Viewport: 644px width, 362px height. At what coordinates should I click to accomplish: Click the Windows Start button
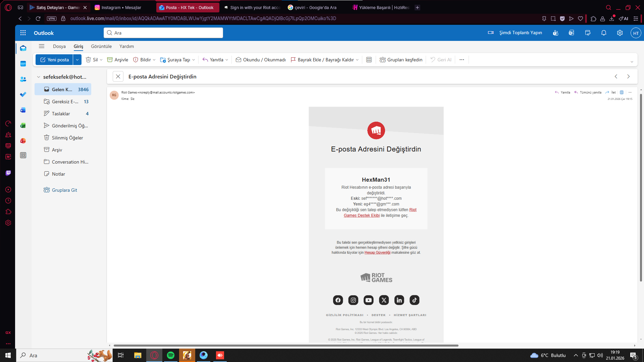coord(8,355)
